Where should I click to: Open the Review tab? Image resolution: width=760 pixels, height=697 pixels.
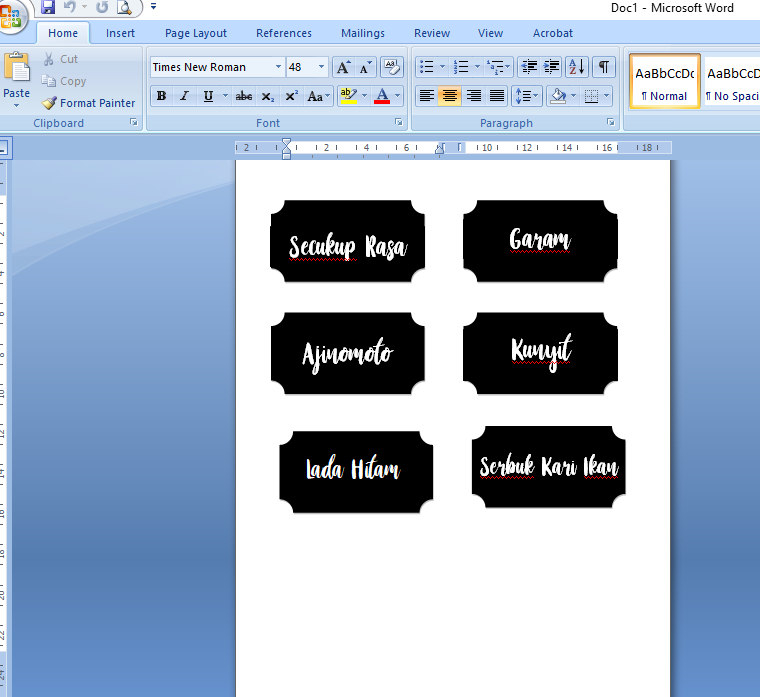[432, 33]
